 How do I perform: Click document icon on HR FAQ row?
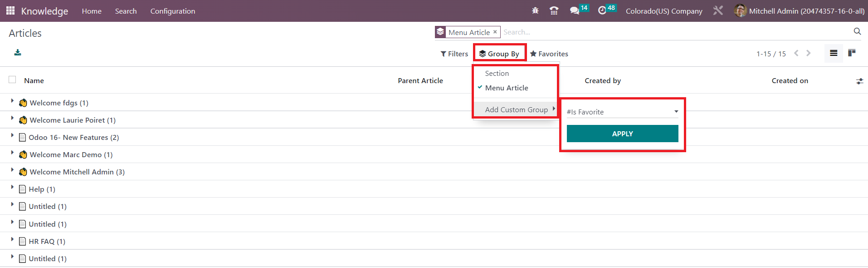[22, 241]
